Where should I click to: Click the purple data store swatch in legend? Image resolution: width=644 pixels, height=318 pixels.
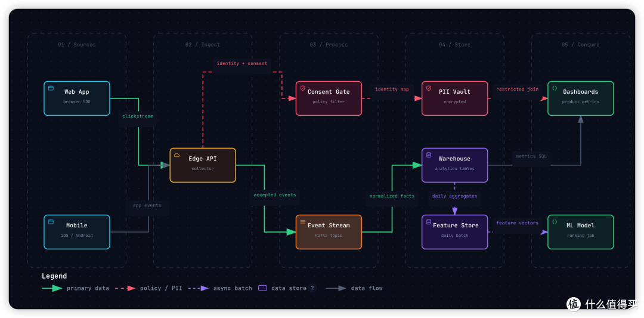(x=262, y=288)
